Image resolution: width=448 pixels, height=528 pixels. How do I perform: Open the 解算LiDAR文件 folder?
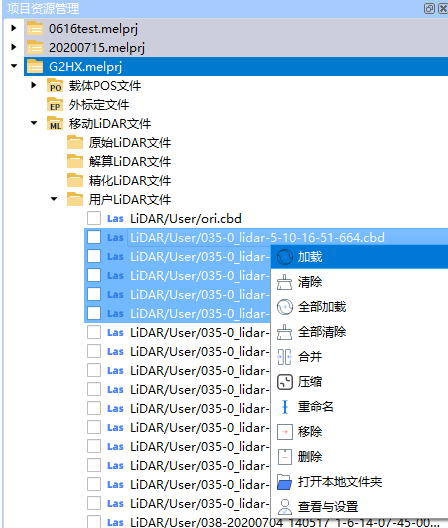coord(130,161)
